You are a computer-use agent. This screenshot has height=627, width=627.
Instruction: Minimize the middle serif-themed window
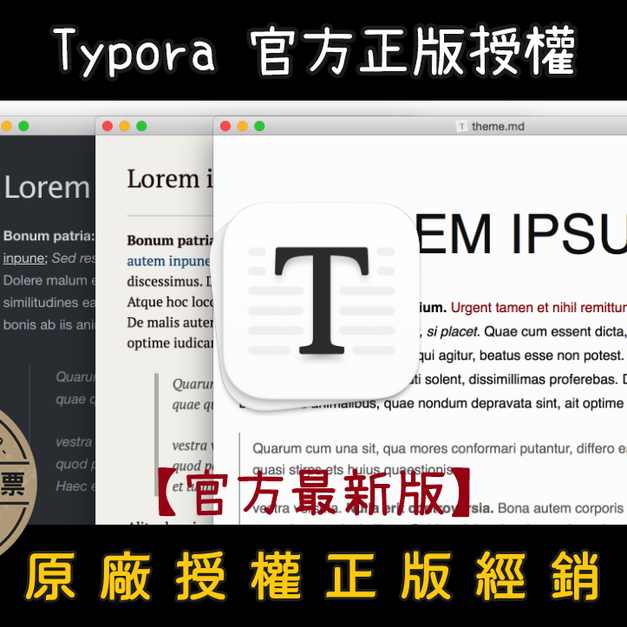tap(125, 126)
